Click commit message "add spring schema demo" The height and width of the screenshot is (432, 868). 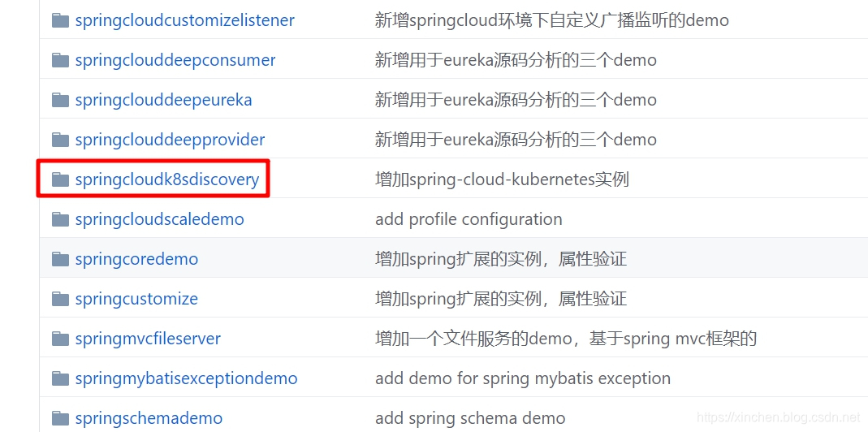(x=470, y=418)
